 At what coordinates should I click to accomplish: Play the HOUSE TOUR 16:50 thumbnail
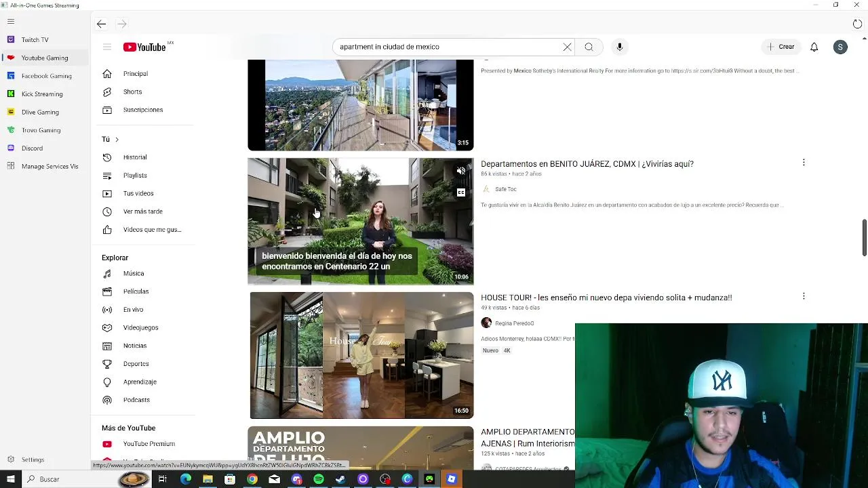pos(361,355)
